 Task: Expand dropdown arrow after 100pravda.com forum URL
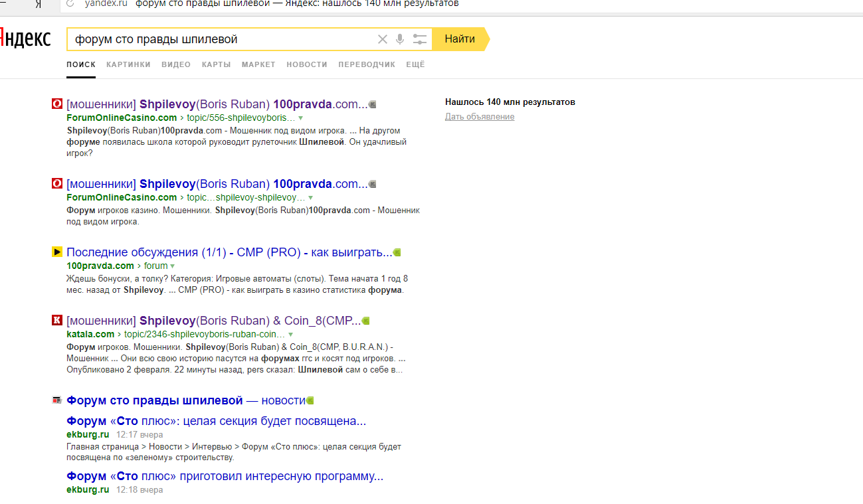click(x=173, y=266)
